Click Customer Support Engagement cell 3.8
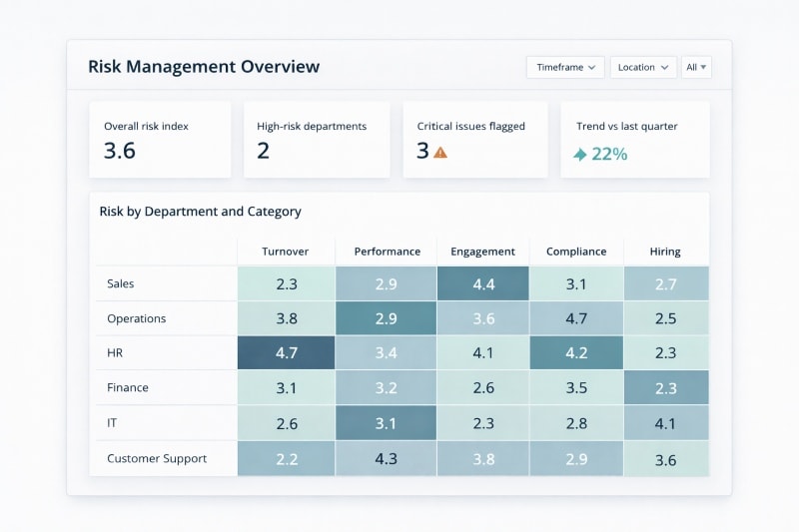Screen dimensions: 799x532 click(483, 459)
